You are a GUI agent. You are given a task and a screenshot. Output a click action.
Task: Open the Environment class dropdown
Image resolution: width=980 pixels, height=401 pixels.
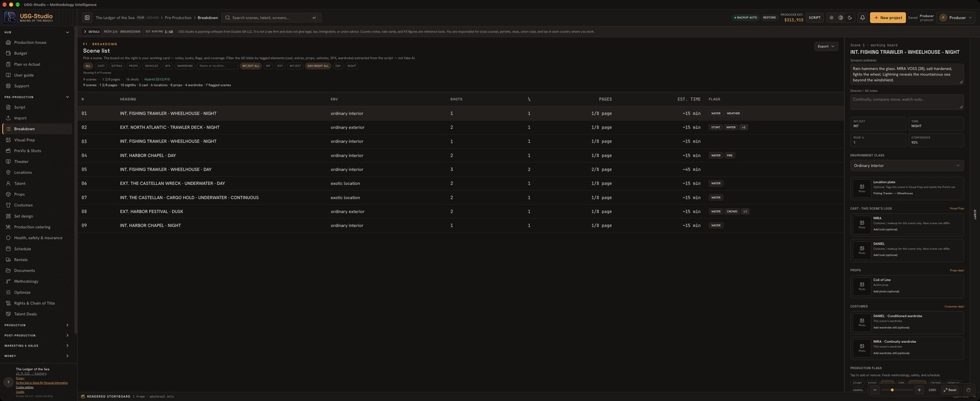[907, 165]
